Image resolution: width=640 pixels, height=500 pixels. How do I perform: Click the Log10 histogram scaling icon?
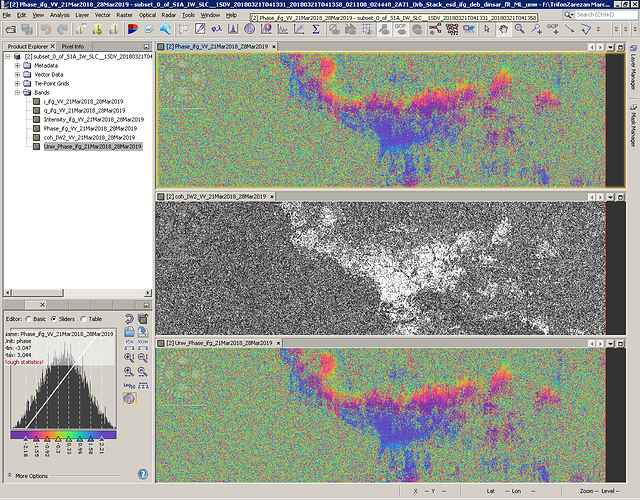(x=129, y=385)
